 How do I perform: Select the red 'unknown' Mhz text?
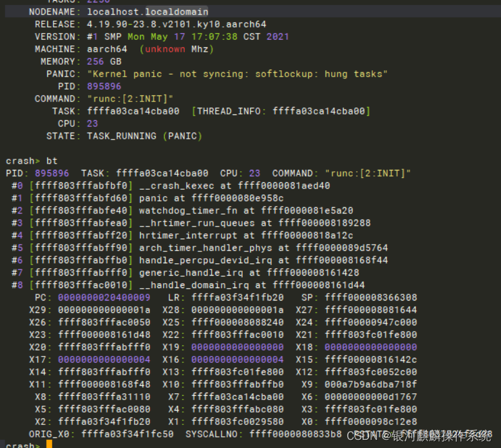(x=165, y=49)
